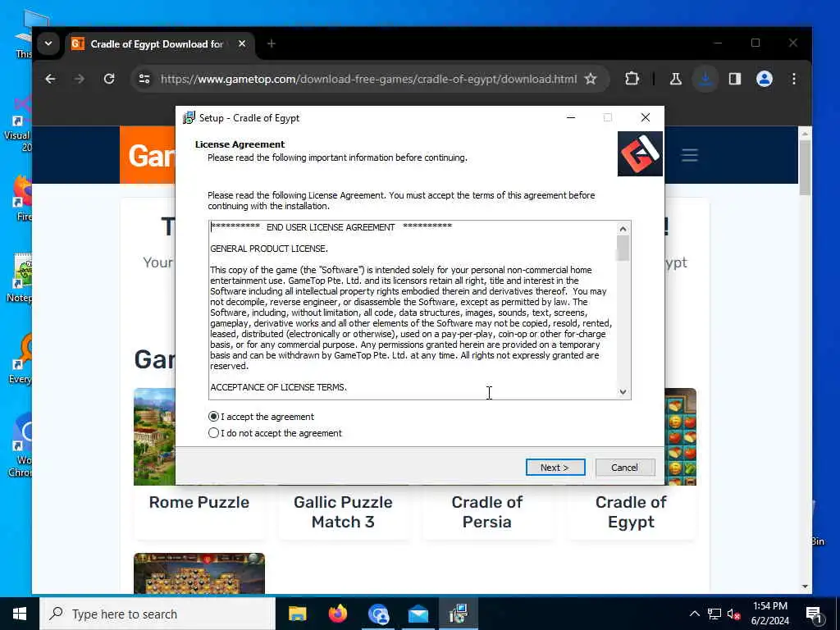Image resolution: width=840 pixels, height=630 pixels.
Task: Bookmark this page with the star icon
Action: coord(591,80)
